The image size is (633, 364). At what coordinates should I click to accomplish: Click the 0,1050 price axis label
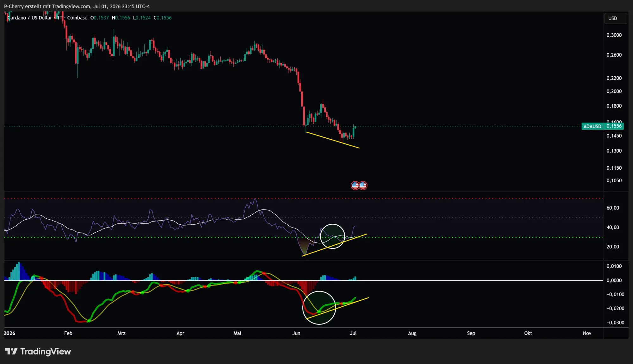(x=614, y=181)
